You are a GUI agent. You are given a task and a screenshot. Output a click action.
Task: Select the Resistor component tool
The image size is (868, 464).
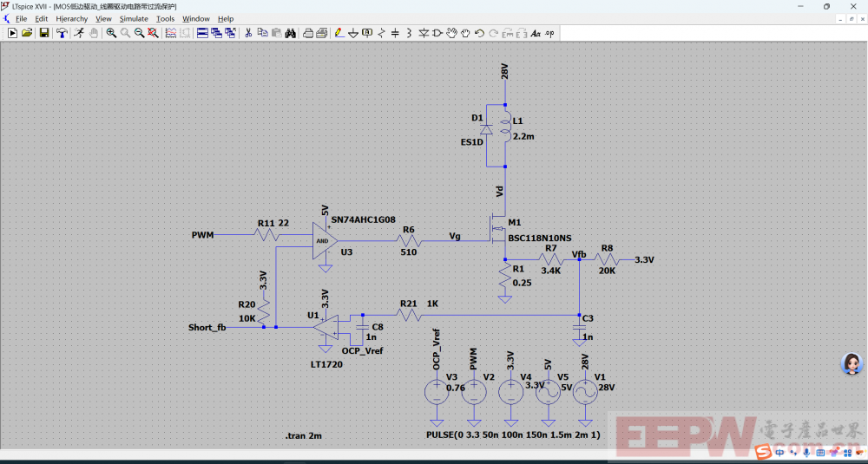pyautogui.click(x=381, y=33)
